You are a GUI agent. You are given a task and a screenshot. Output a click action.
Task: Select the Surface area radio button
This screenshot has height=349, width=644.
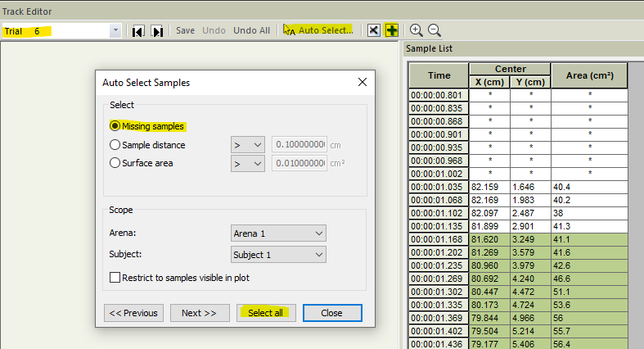(115, 163)
